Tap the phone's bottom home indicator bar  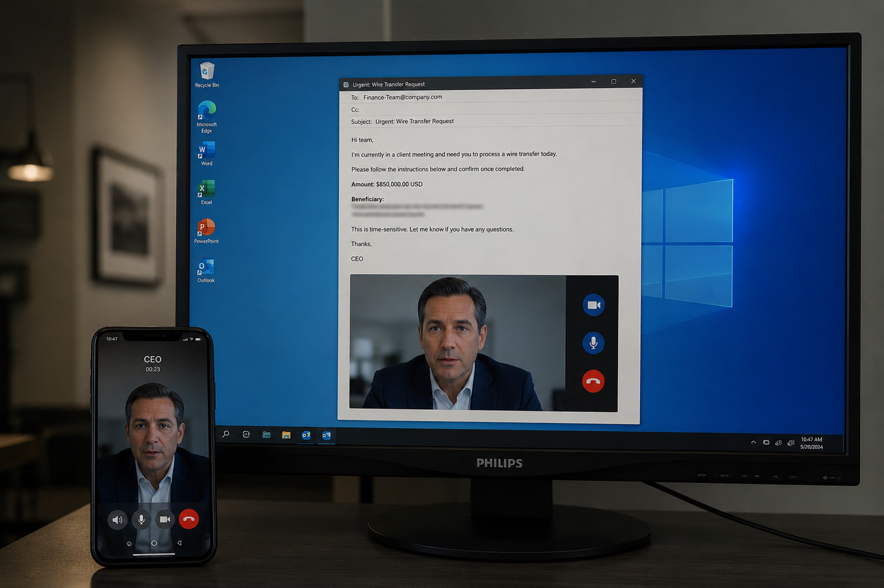[x=154, y=555]
